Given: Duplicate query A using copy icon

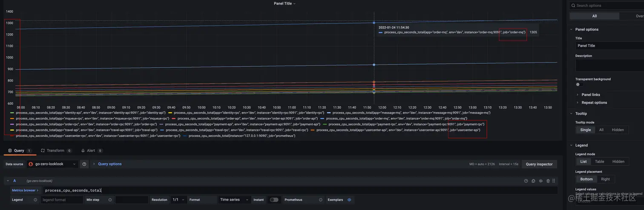Looking at the screenshot, I should [533, 181].
